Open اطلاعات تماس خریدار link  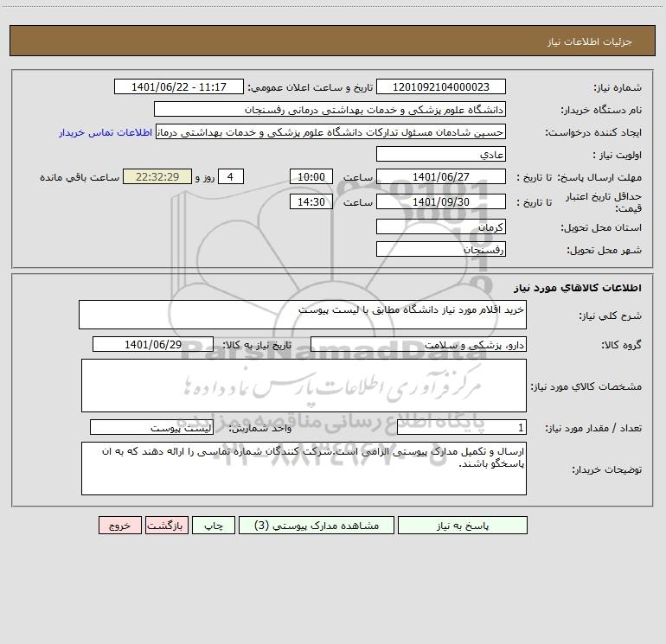106,132
